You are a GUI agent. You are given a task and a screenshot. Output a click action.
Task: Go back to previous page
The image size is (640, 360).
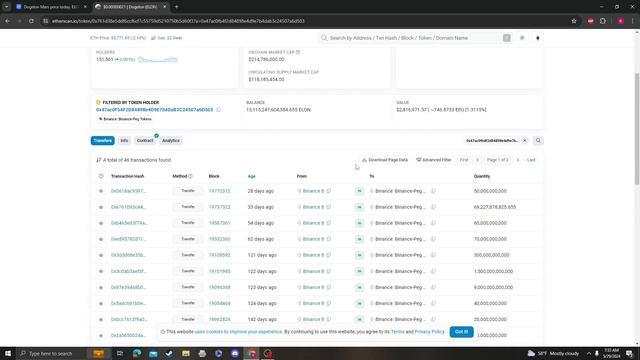click(x=8, y=21)
